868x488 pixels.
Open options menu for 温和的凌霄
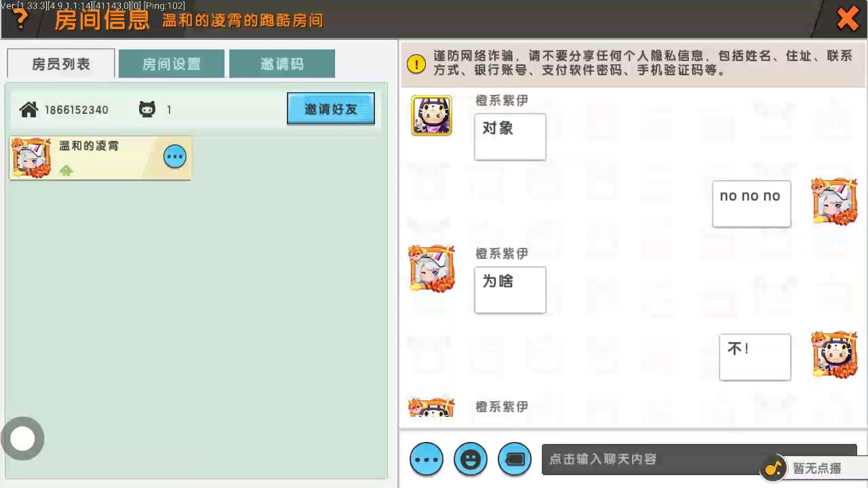coord(175,157)
